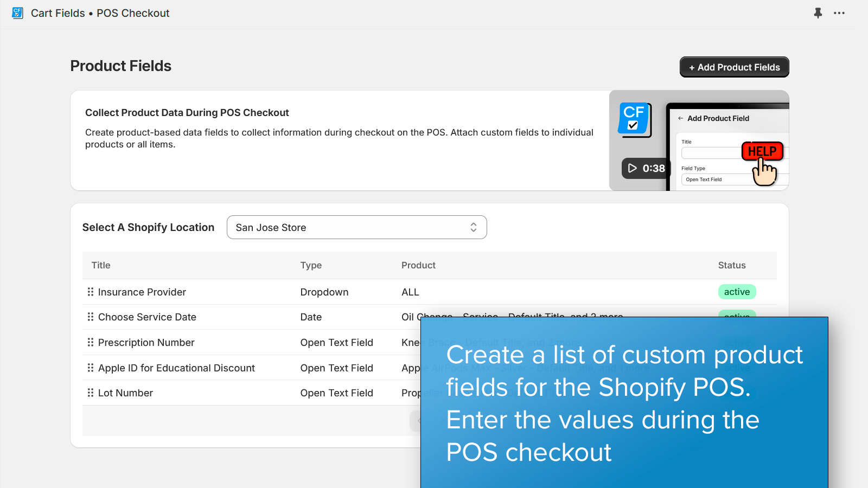The image size is (868, 488).
Task: Pin the POS Checkout page
Action: (x=818, y=13)
